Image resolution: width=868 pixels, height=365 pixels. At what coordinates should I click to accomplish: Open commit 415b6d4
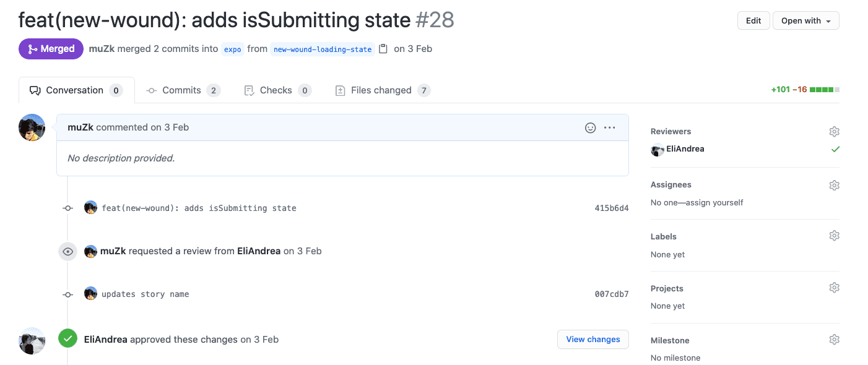coord(611,208)
